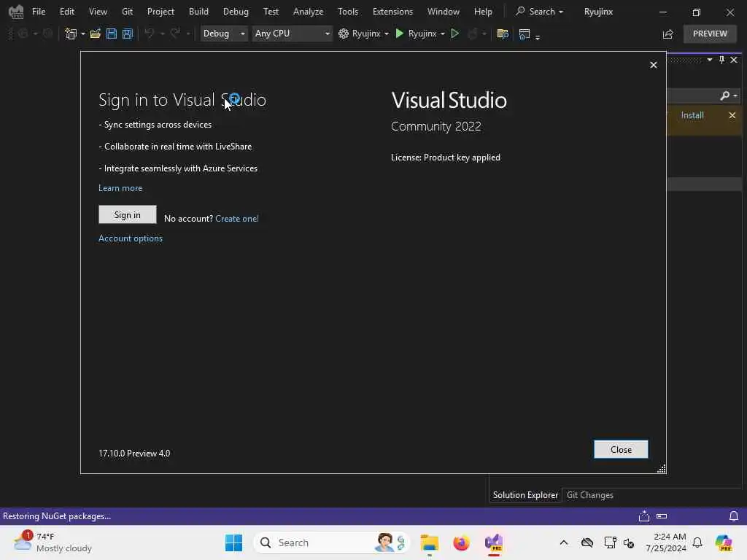Screen dimensions: 747x560
Task: Expand the Hot Reload dropdown arrow
Action: click(x=484, y=34)
